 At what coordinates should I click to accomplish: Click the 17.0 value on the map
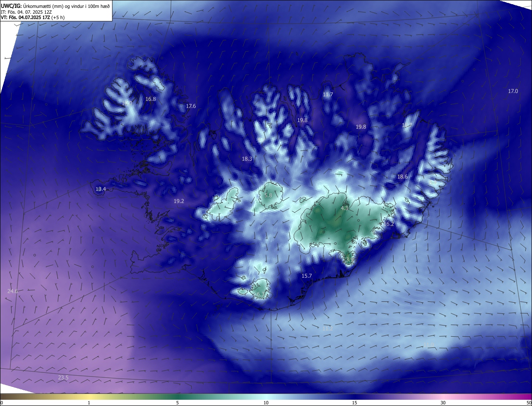(513, 91)
